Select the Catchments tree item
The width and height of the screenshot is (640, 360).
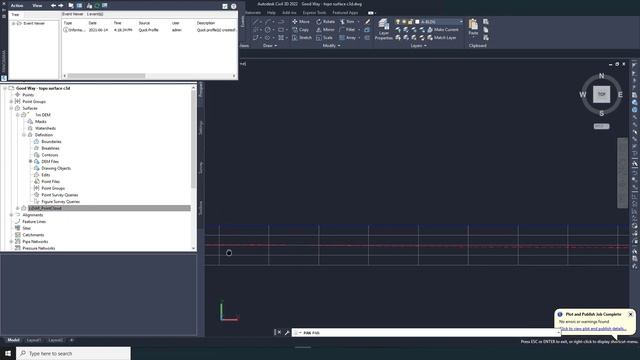coord(33,235)
